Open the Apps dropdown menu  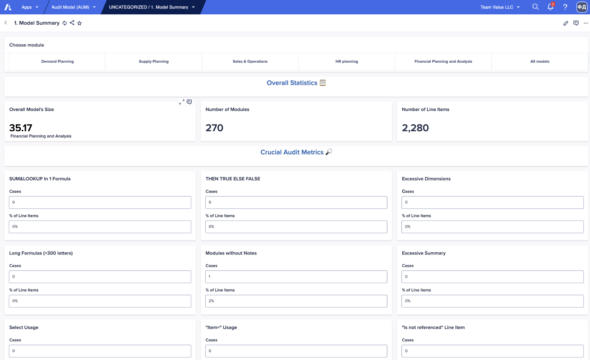(x=29, y=7)
